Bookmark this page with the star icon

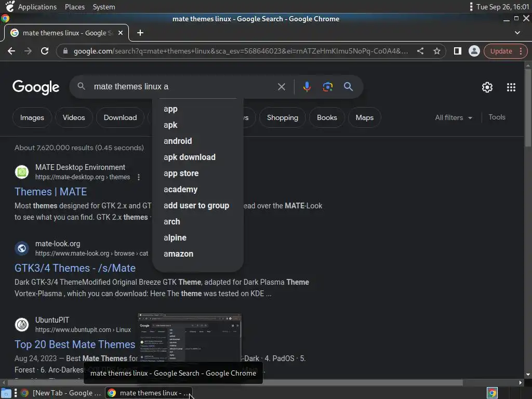point(436,51)
